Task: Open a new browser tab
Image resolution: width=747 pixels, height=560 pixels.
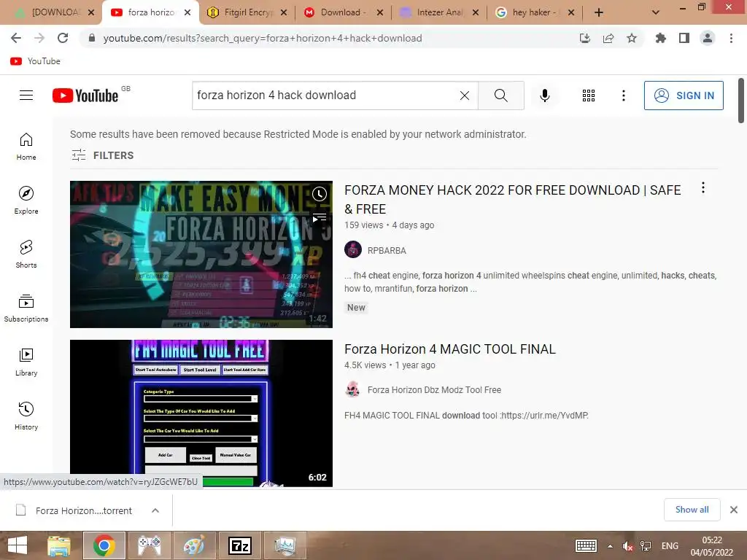Action: coord(598,12)
